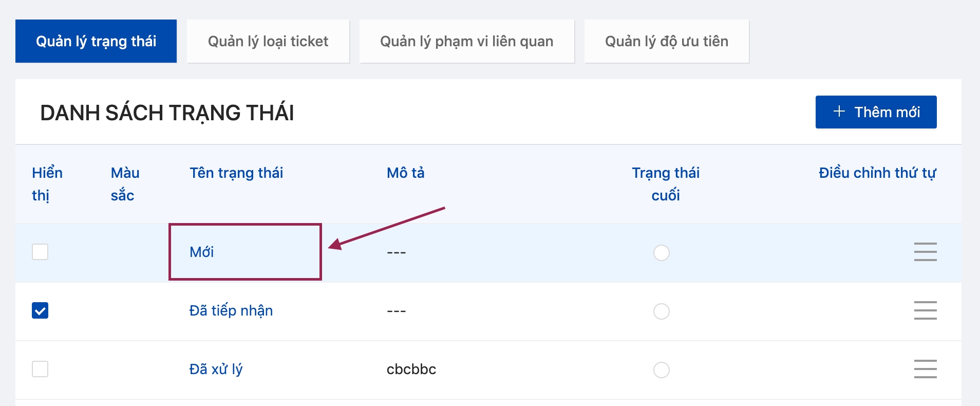Choose the final status radio for Đã xử lý
980x406 pixels.
(661, 370)
